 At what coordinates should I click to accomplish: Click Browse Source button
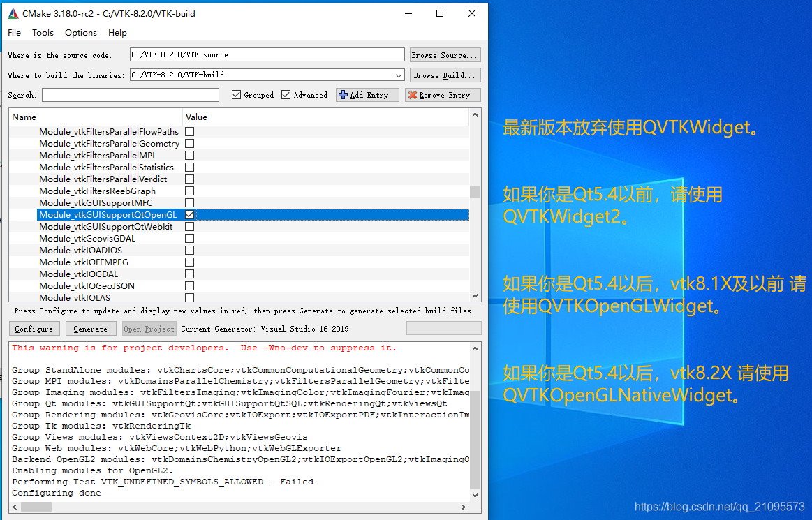(445, 55)
